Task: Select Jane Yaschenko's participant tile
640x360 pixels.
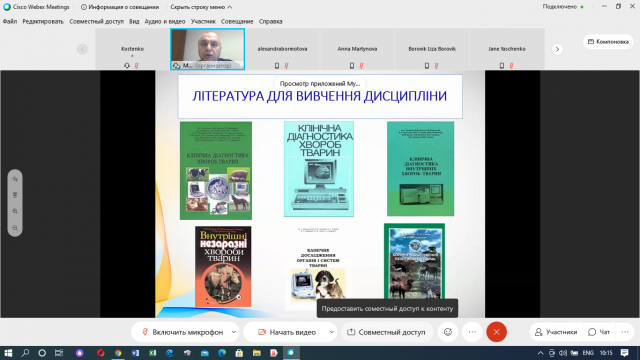Action: [x=507, y=49]
